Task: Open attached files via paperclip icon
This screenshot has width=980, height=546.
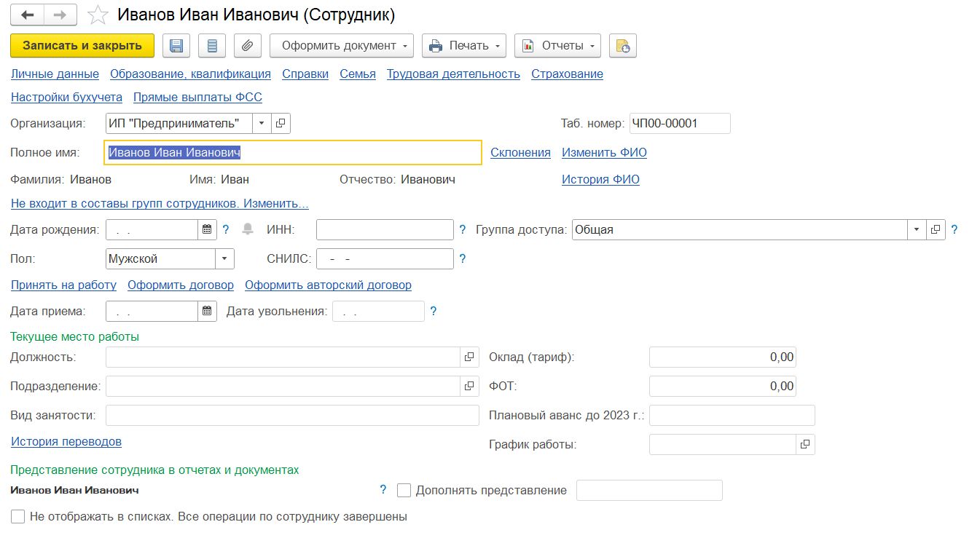Action: pos(247,46)
